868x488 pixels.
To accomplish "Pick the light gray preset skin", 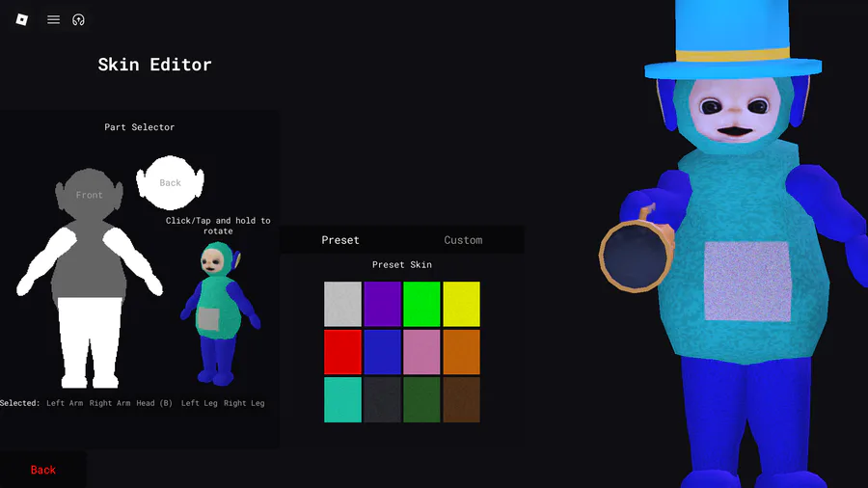I will 342,304.
